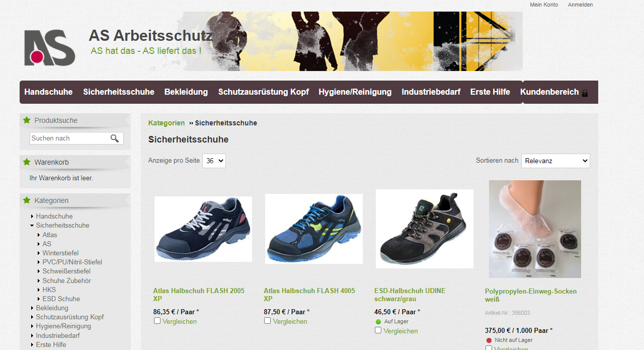Check Vergleichen for Atlas FLASH 2005 XP
The width and height of the screenshot is (644, 350).
(157, 321)
